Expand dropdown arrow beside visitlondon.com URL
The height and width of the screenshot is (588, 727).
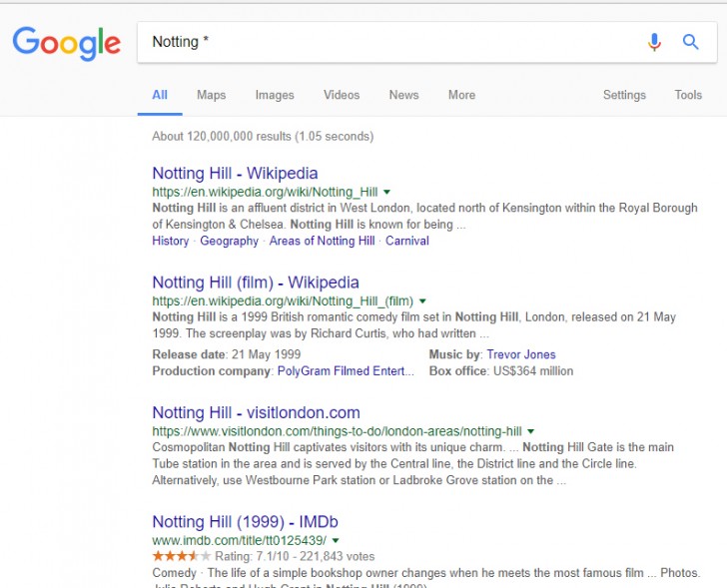point(530,431)
